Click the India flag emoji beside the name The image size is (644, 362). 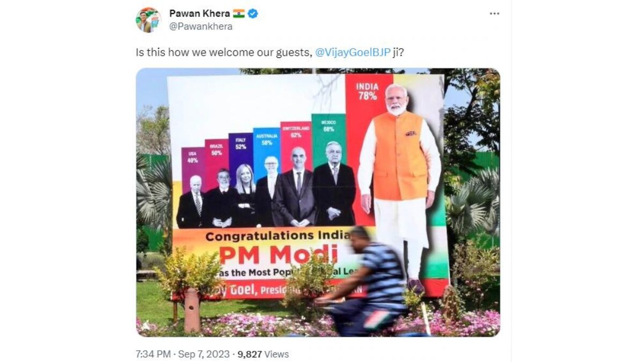(x=239, y=13)
